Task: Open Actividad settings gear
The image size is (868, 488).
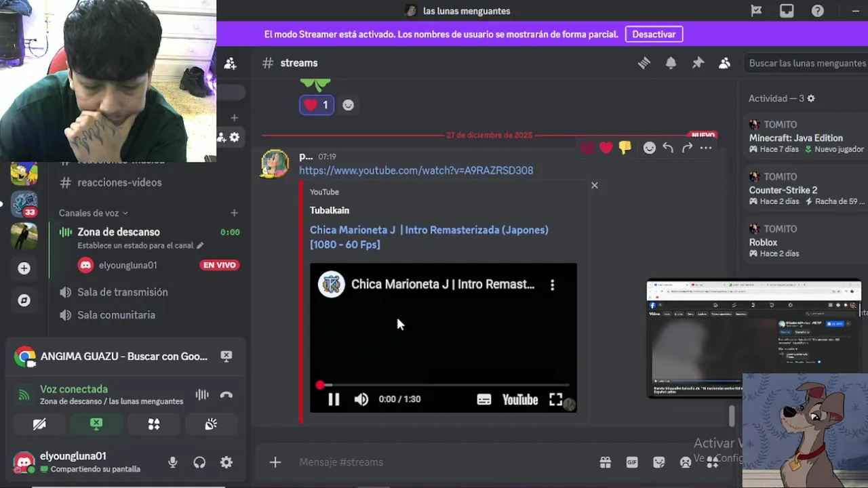Action: tap(810, 98)
